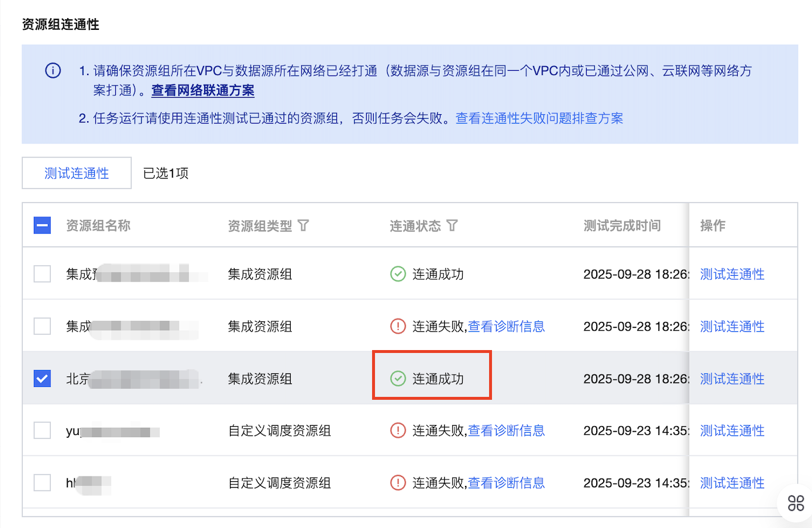Click the red warning icon in the last row
This screenshot has width=812, height=528.
398,483
